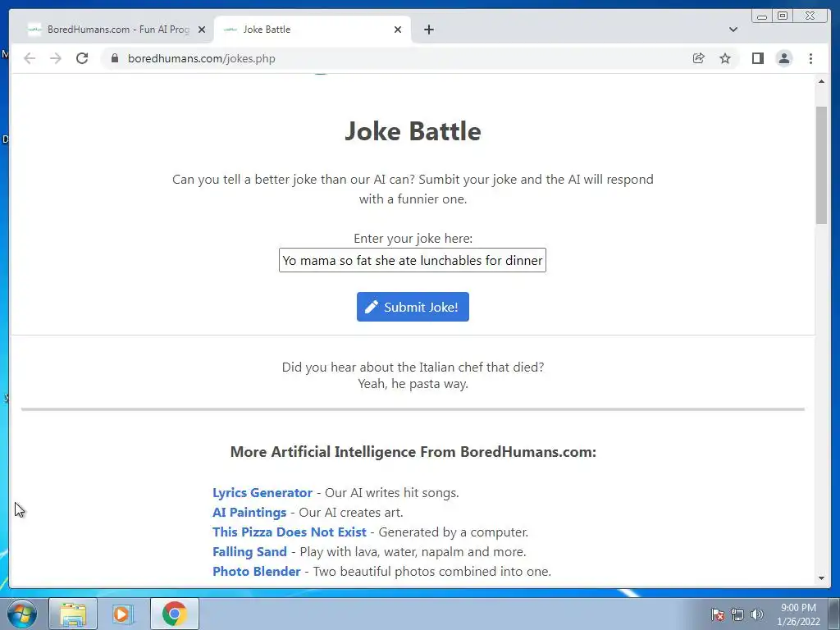Click the vertical scrollbar thumb
This screenshot has width=840, height=630.
click(x=821, y=165)
